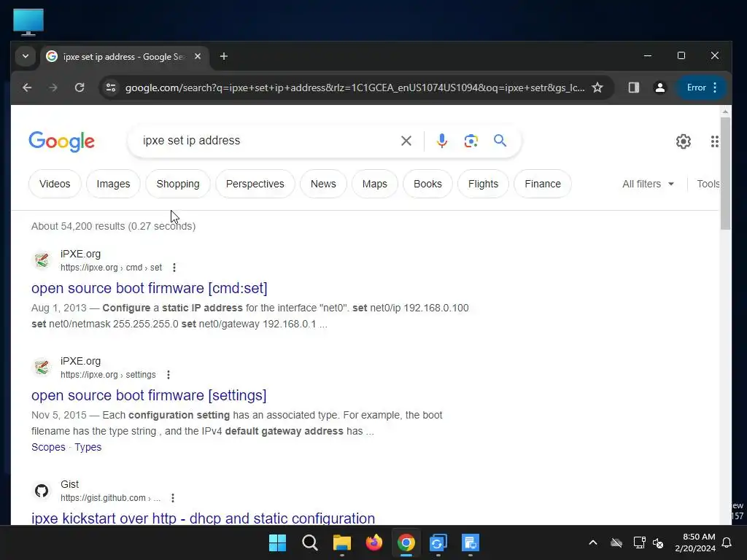This screenshot has height=560, width=747.
Task: Open the desktop computer shortcut icon
Action: [28, 22]
